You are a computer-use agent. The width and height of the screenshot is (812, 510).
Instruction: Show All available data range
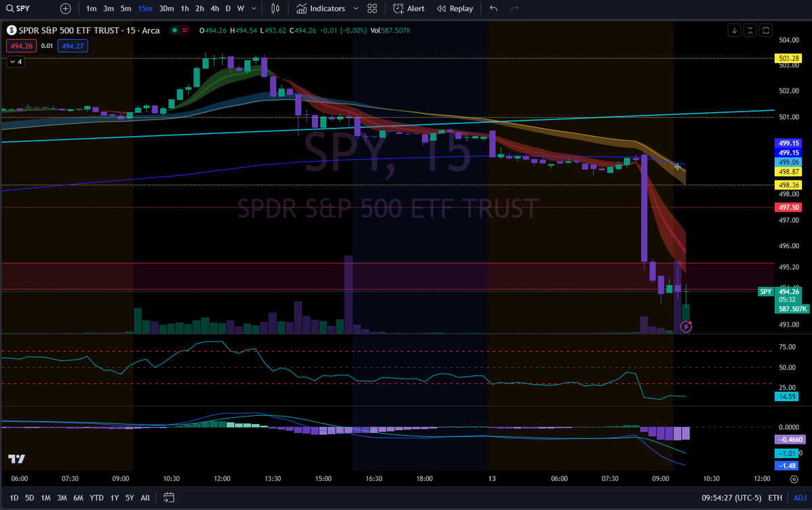point(145,498)
